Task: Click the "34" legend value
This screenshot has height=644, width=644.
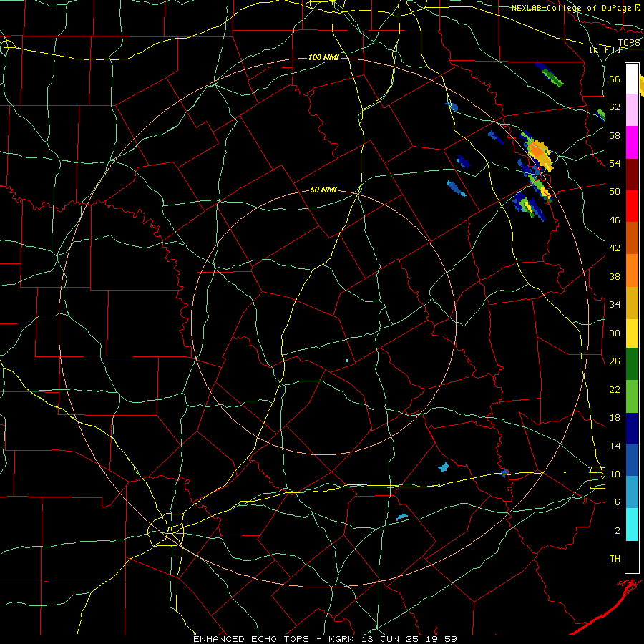Action: [x=615, y=305]
